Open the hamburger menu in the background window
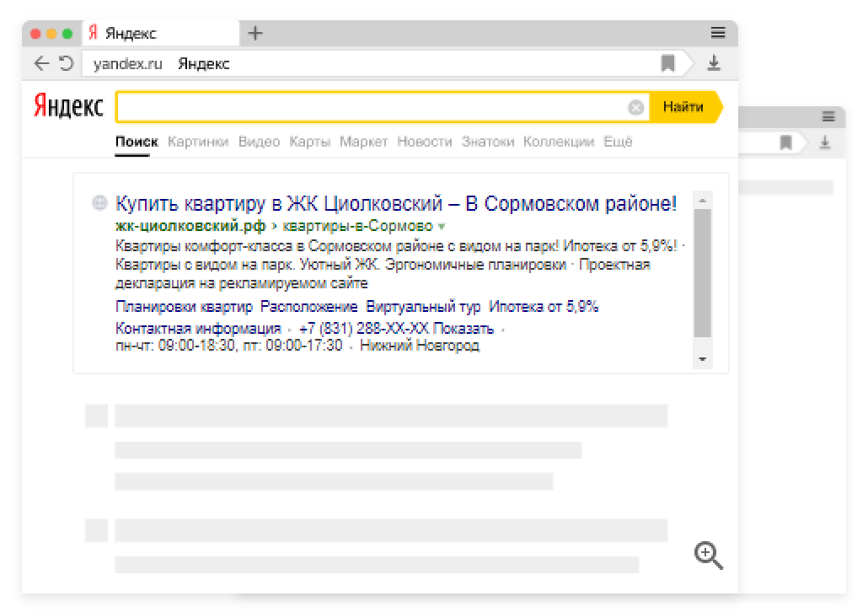This screenshot has width=868, height=612. coord(828,116)
